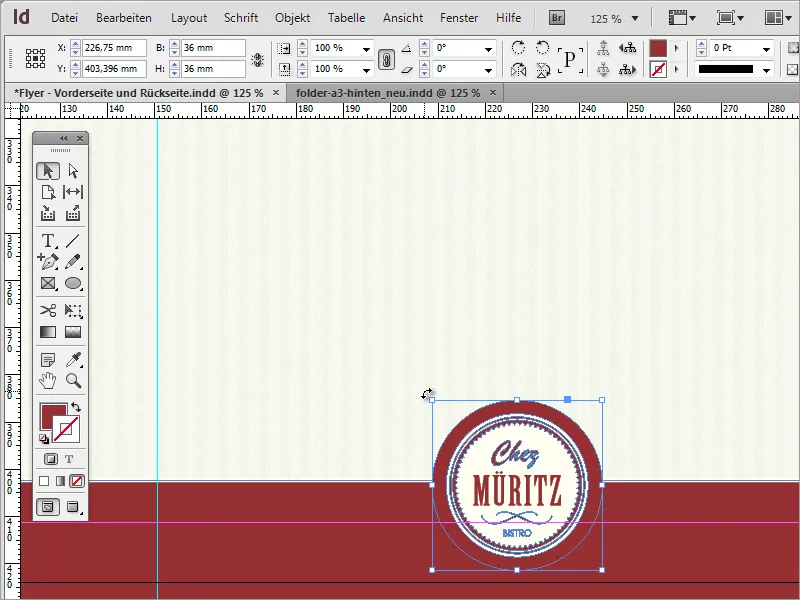
Task: Open the Bearbeiten menu
Action: (x=123, y=18)
